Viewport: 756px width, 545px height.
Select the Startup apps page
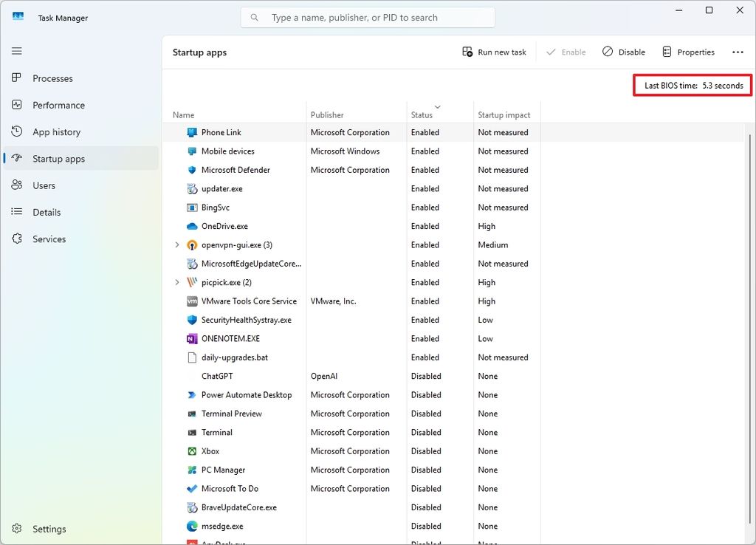pyautogui.click(x=80, y=158)
